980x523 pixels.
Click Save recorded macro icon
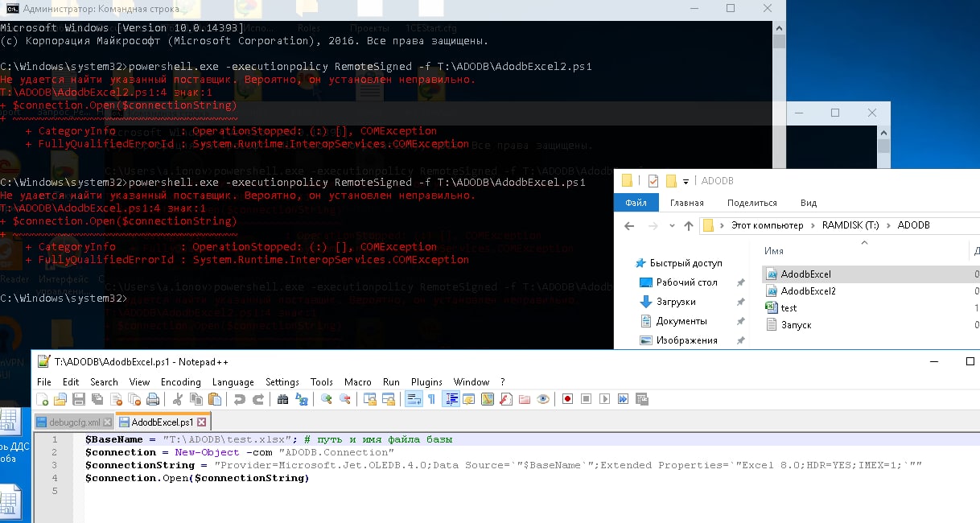tap(641, 399)
